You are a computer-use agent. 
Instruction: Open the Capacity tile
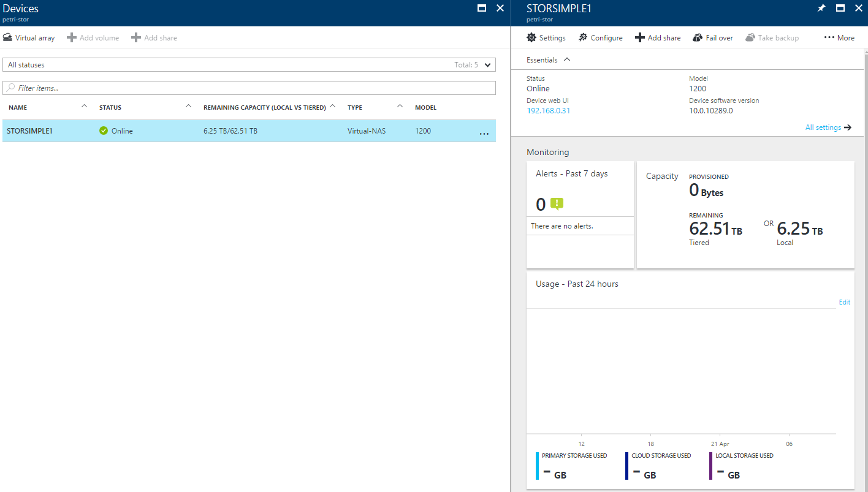click(745, 215)
